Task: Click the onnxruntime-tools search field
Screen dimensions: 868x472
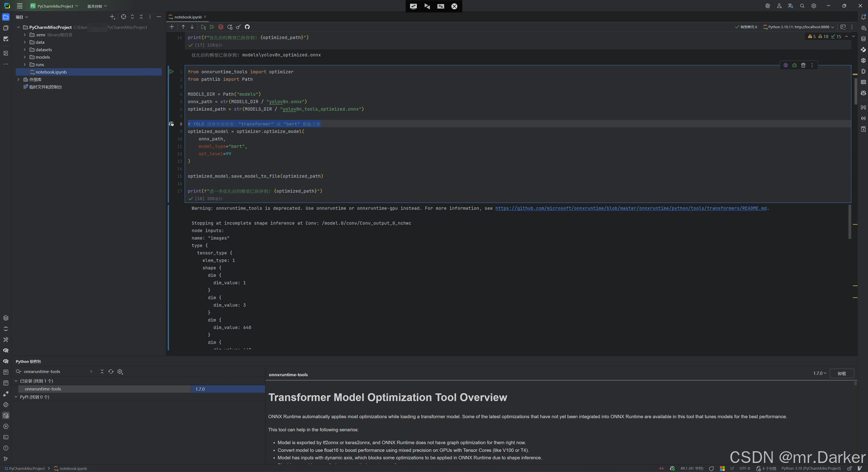Action: point(54,372)
